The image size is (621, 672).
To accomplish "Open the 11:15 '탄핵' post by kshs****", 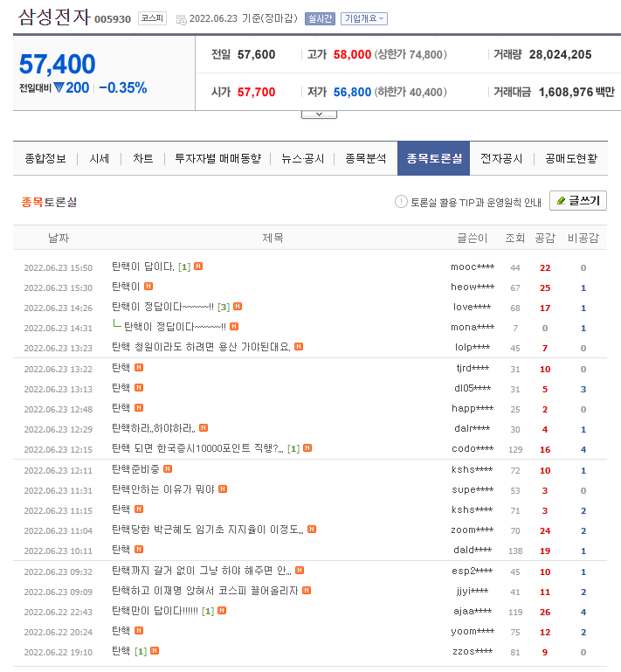I will click(121, 509).
